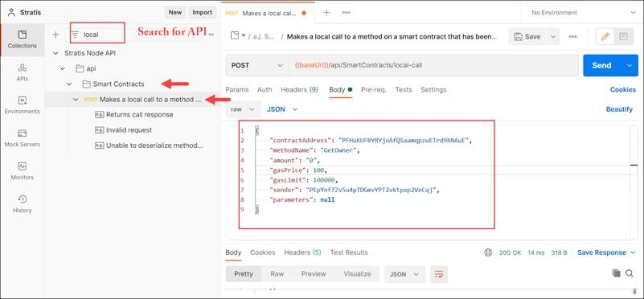
Task: Collapse the Smart Contracts folder chevron
Action: [69, 84]
